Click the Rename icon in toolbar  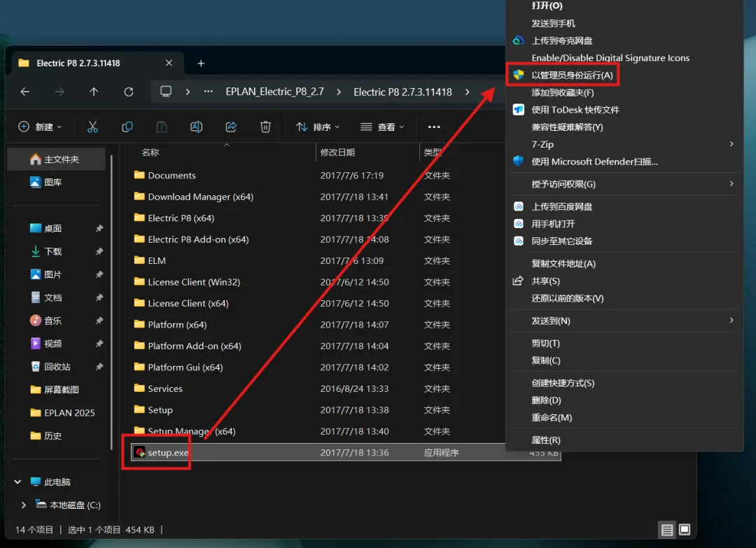[x=196, y=127]
